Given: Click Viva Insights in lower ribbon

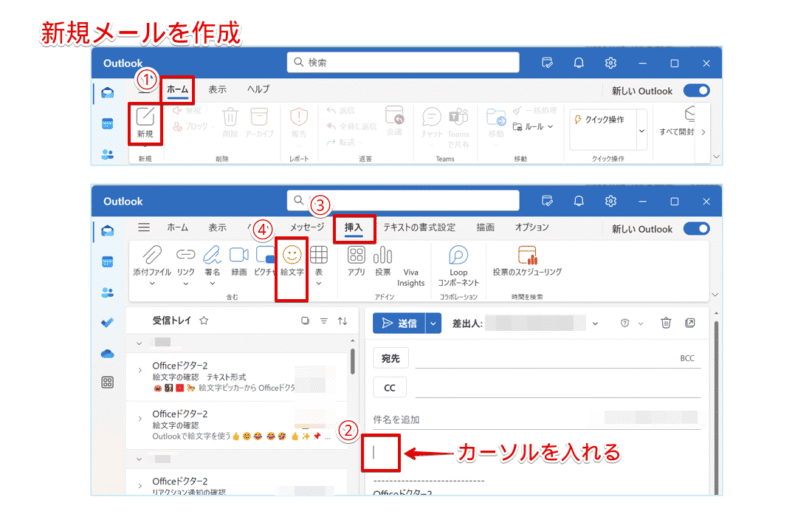Looking at the screenshot, I should pyautogui.click(x=411, y=278).
